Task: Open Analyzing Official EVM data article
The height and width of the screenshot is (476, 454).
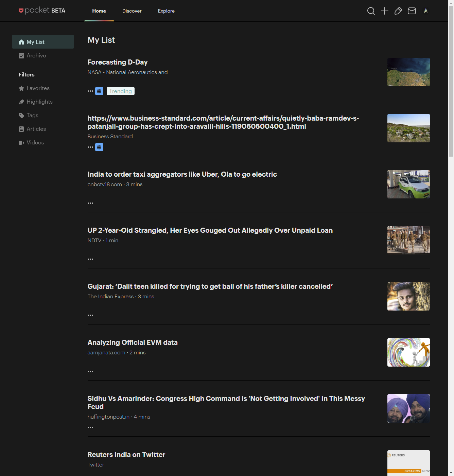Action: (x=133, y=342)
